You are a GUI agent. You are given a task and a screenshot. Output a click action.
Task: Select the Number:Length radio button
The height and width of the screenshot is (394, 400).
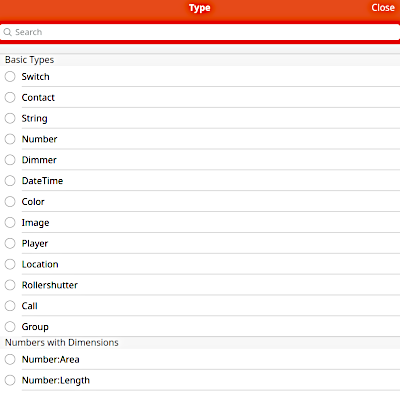pyautogui.click(x=10, y=380)
